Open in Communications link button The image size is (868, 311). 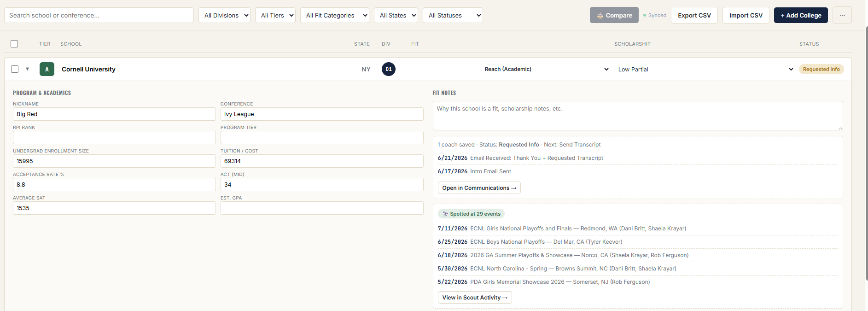479,188
